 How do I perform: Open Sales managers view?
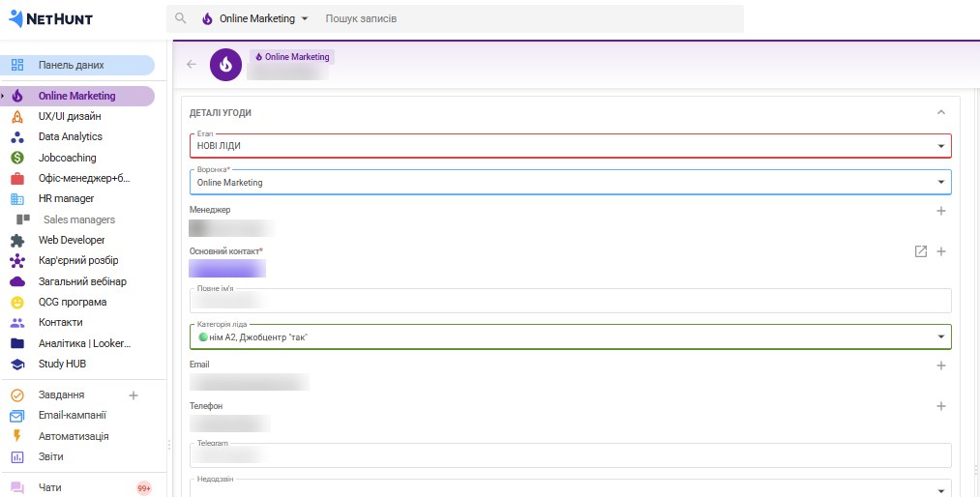pos(77,219)
